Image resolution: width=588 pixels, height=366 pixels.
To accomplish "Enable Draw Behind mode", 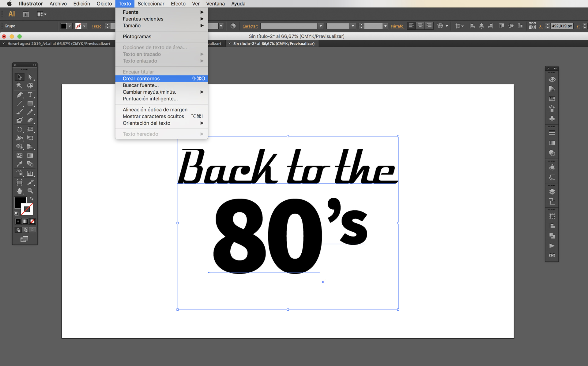I will [x=25, y=230].
